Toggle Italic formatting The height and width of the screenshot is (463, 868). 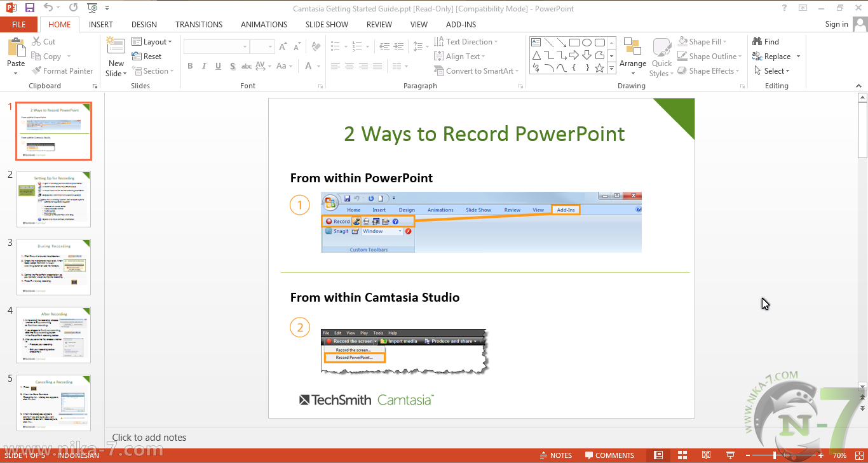[204, 66]
